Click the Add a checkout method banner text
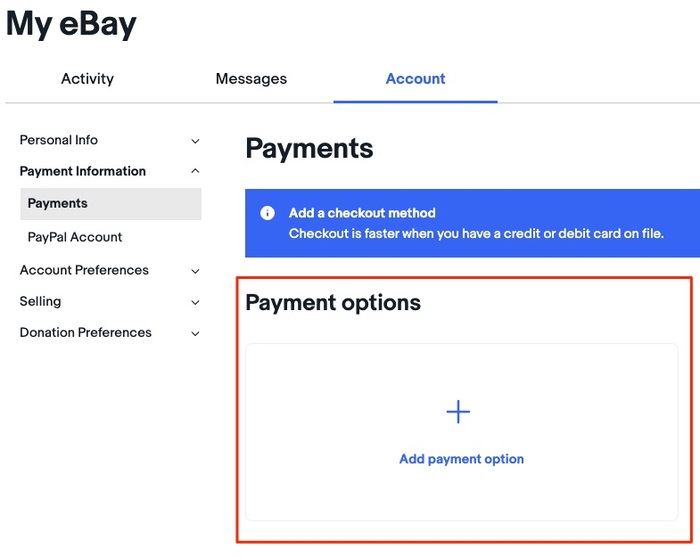Viewport: 700px width, 557px height. 362,213
